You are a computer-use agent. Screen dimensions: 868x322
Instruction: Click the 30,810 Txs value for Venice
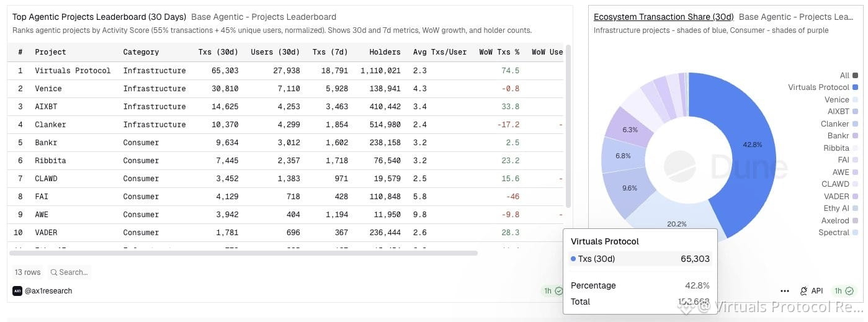(x=225, y=89)
